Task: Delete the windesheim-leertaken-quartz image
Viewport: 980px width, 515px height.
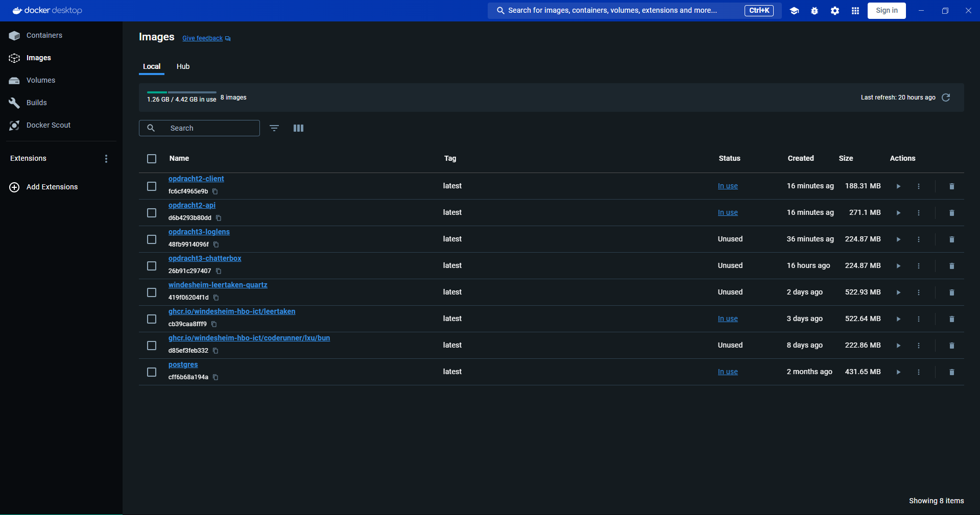Action: 952,292
